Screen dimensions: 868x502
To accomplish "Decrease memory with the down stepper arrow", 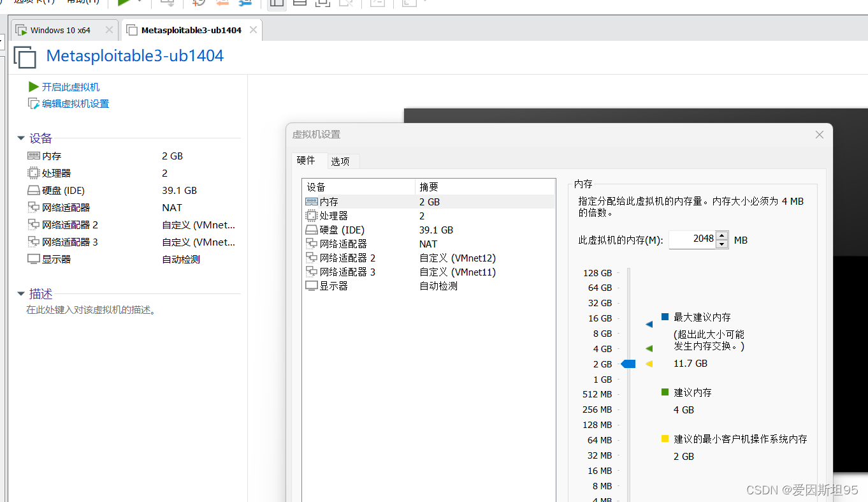I will coord(722,244).
